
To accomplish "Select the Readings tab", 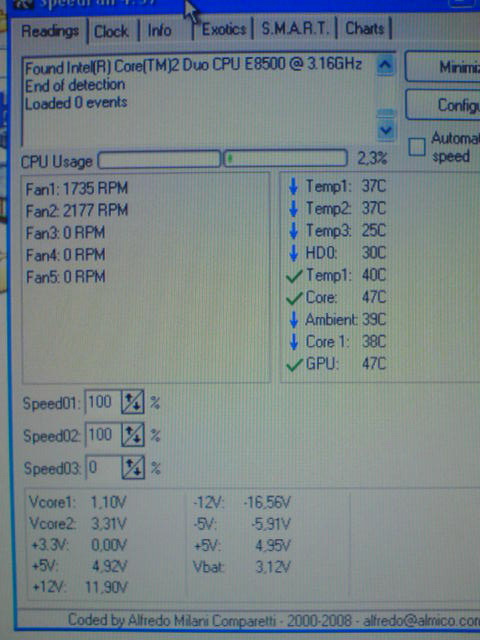I will click(x=50, y=31).
